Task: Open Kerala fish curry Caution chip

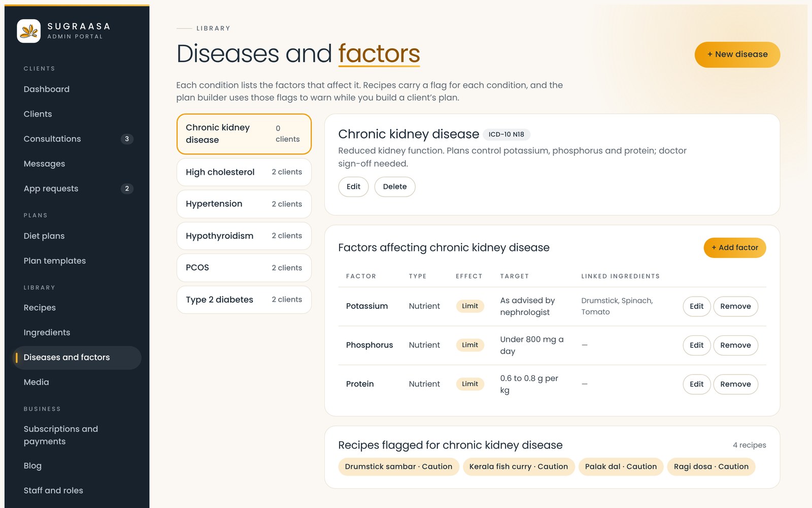Action: pos(519,466)
